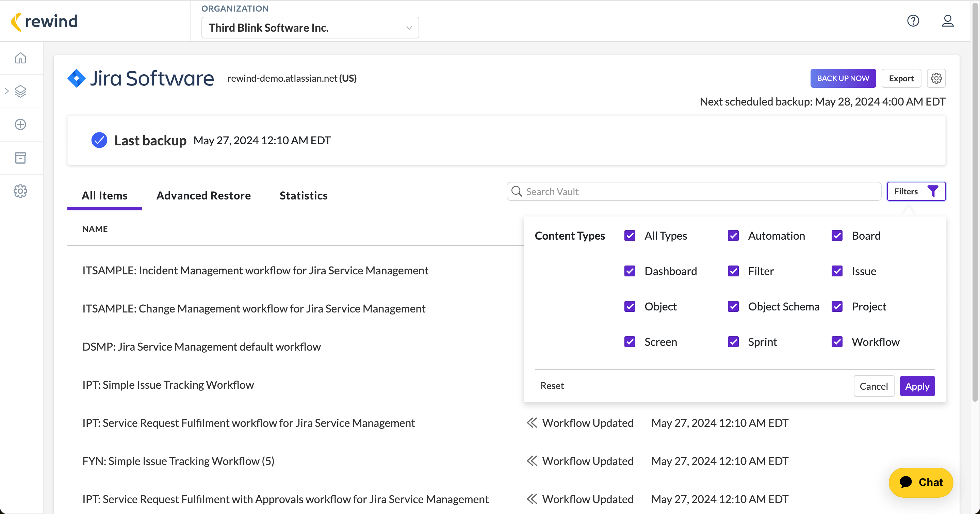
Task: Click Workflow Updated on FYN row
Action: (x=588, y=461)
